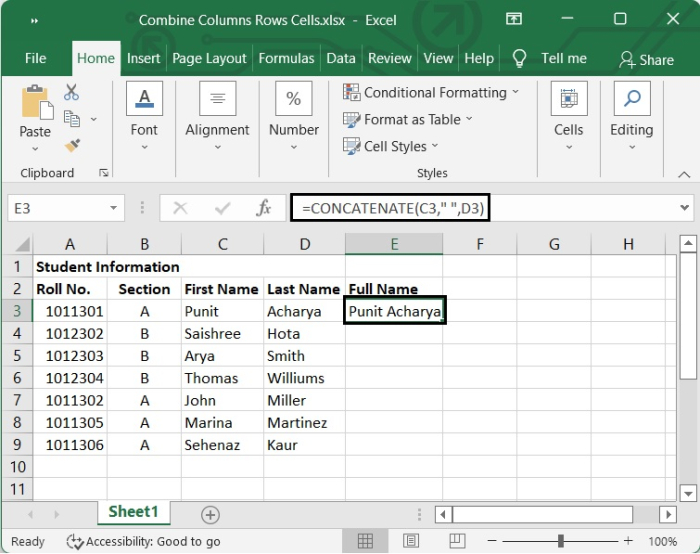This screenshot has height=554, width=700.
Task: Expand Format as Table dropdown
Action: click(x=469, y=119)
